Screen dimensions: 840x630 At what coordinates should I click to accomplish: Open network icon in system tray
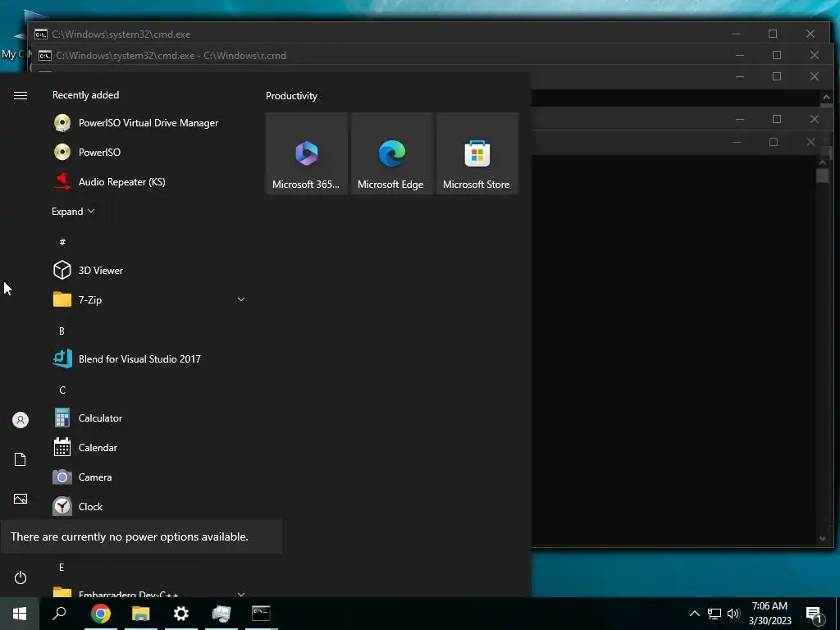714,614
